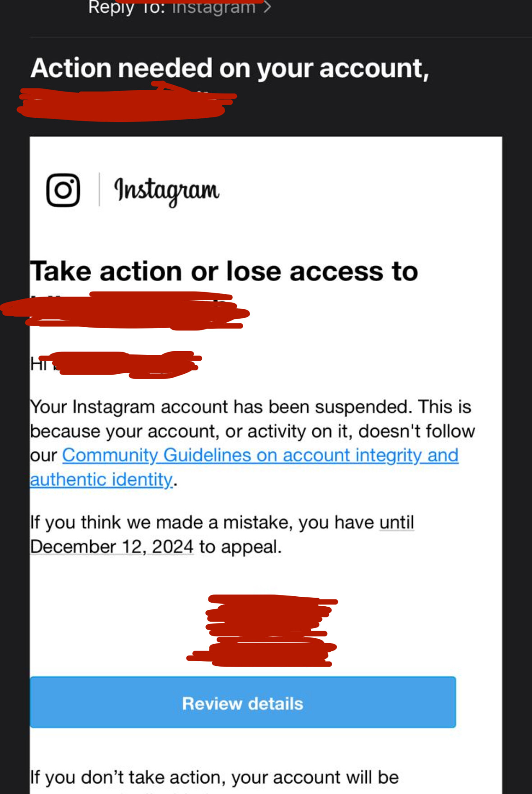Viewport: 532px width, 794px height.
Task: Tap the underlined December 12, 2024 date
Action: tap(112, 547)
